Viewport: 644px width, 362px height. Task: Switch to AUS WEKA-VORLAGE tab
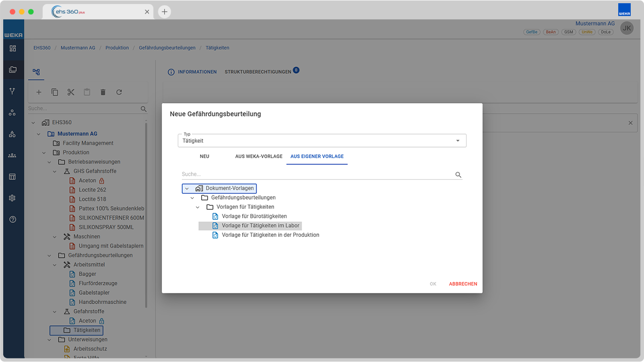pyautogui.click(x=259, y=156)
